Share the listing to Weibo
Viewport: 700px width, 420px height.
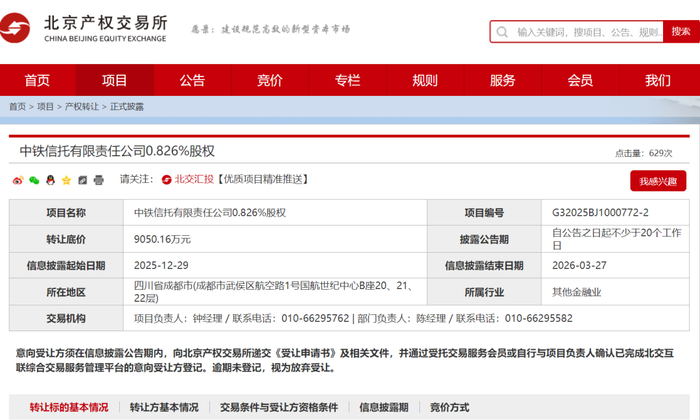point(18,180)
